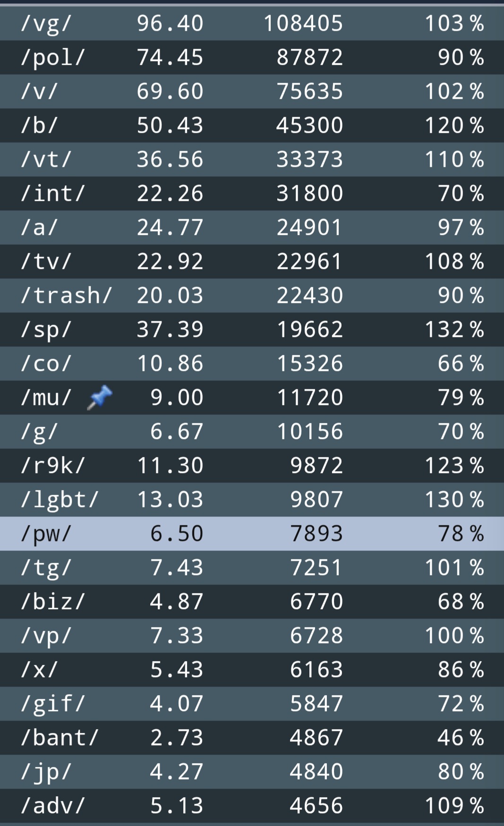The width and height of the screenshot is (504, 826).
Task: Select the 10156 value
Action: point(310,432)
